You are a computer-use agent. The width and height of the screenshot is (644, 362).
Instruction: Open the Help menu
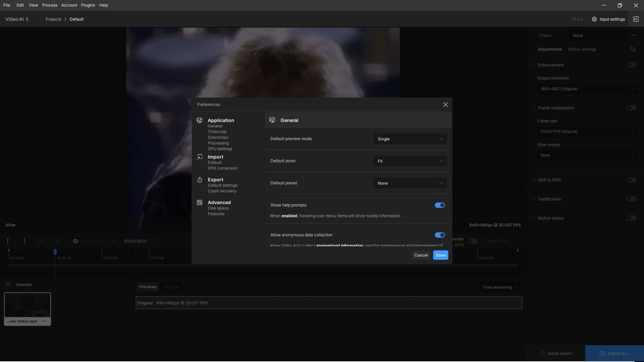(104, 5)
